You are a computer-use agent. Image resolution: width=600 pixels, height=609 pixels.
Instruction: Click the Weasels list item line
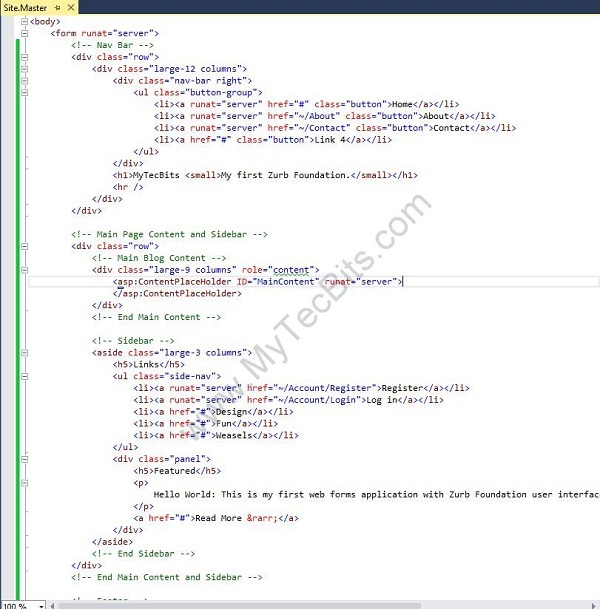click(216, 435)
